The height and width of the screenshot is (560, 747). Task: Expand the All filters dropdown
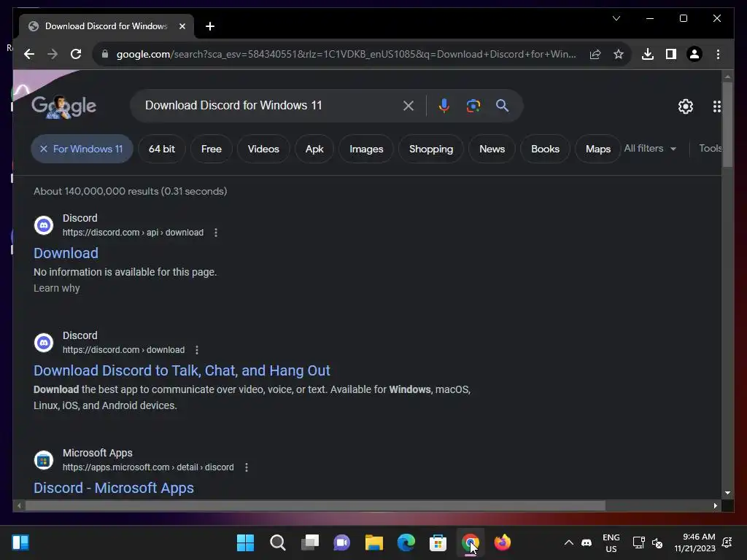[x=650, y=149]
